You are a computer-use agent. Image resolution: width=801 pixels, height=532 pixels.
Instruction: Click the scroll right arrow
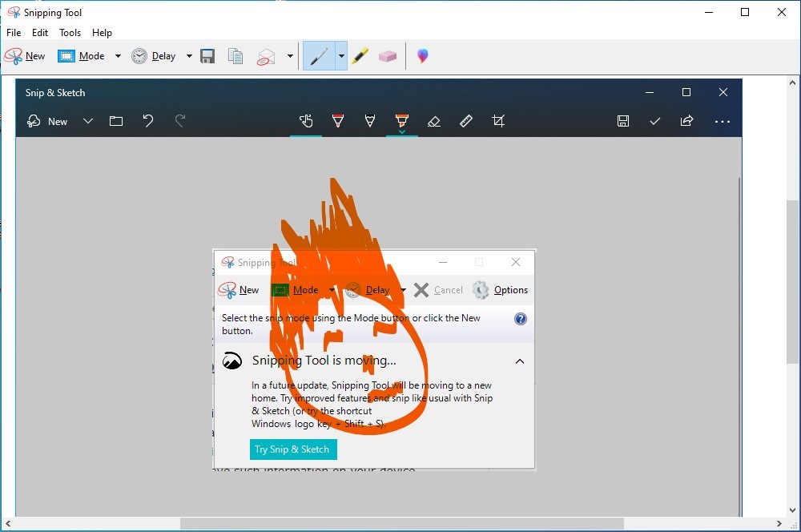(x=779, y=524)
